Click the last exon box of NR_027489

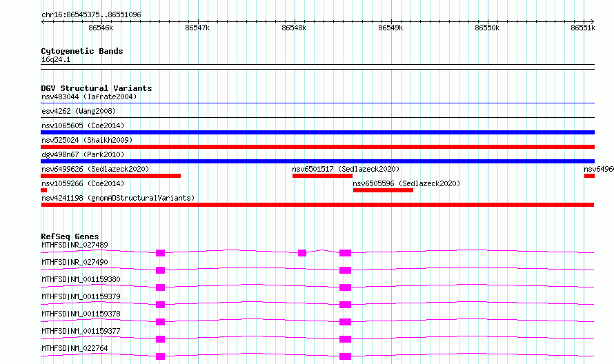[x=345, y=253]
